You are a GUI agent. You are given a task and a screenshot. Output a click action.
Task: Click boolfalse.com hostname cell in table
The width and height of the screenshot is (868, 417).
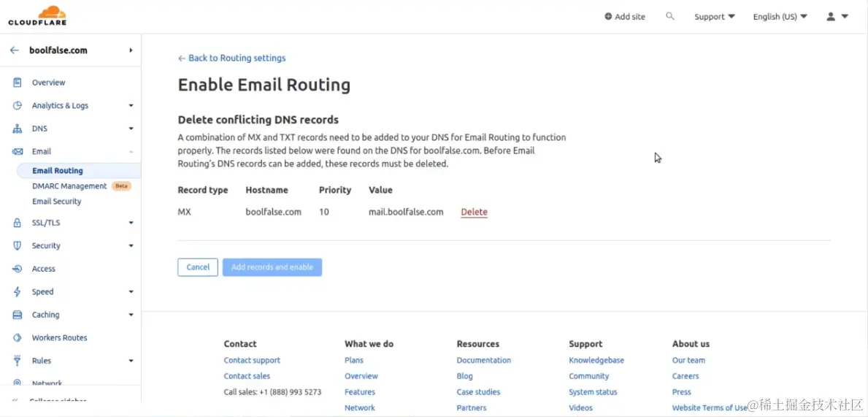click(x=274, y=212)
